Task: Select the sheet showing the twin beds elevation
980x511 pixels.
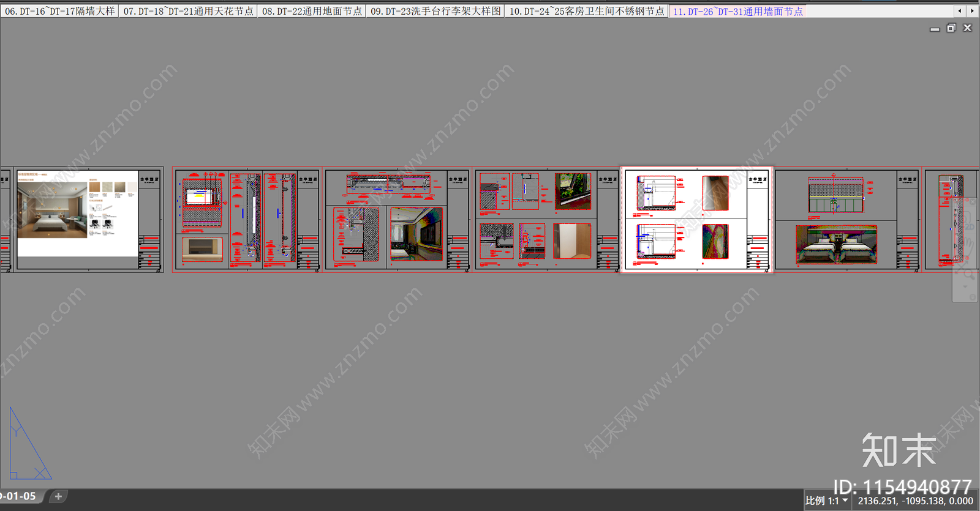Action: (848, 220)
